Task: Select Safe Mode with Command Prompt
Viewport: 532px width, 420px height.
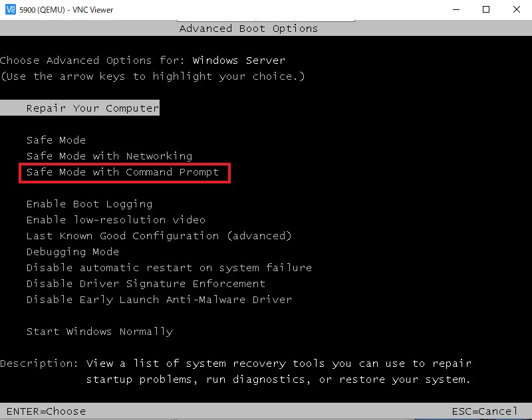Action: tap(122, 172)
